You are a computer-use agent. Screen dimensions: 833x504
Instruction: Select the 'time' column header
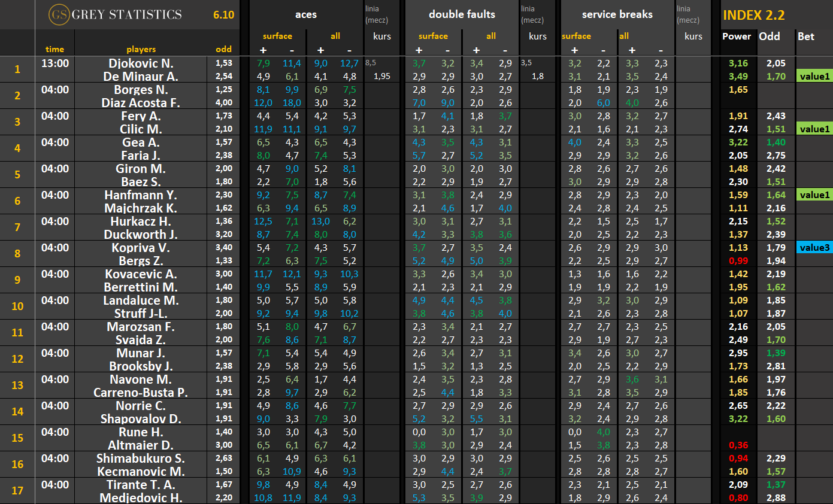point(54,50)
